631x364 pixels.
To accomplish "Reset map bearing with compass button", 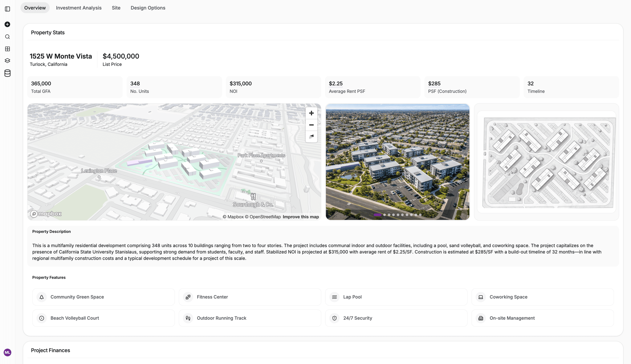I will [311, 136].
